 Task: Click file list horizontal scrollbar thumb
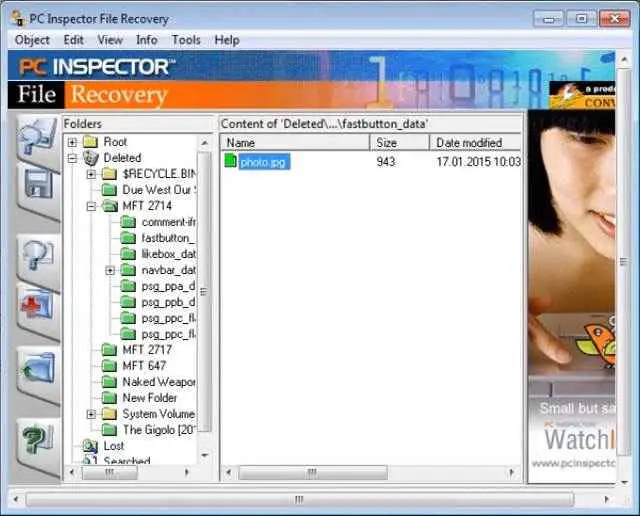[313, 473]
